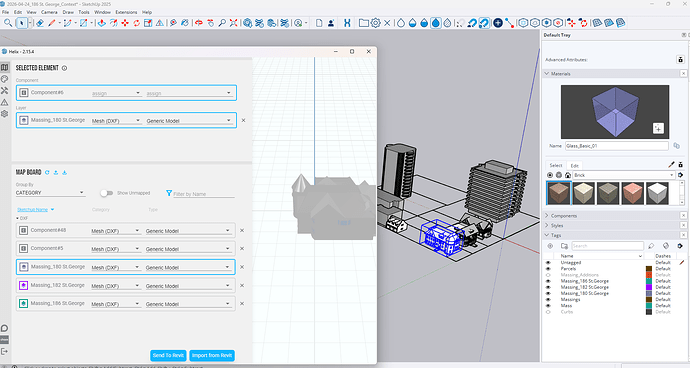690x368 pixels.
Task: Hide the Parcels tag
Action: (x=548, y=269)
